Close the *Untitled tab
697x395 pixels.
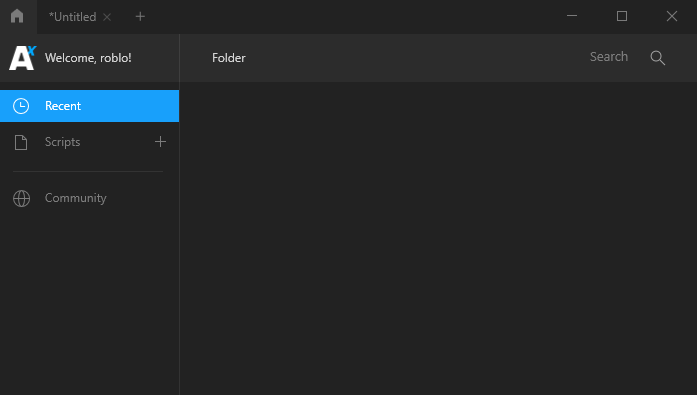[x=107, y=17]
